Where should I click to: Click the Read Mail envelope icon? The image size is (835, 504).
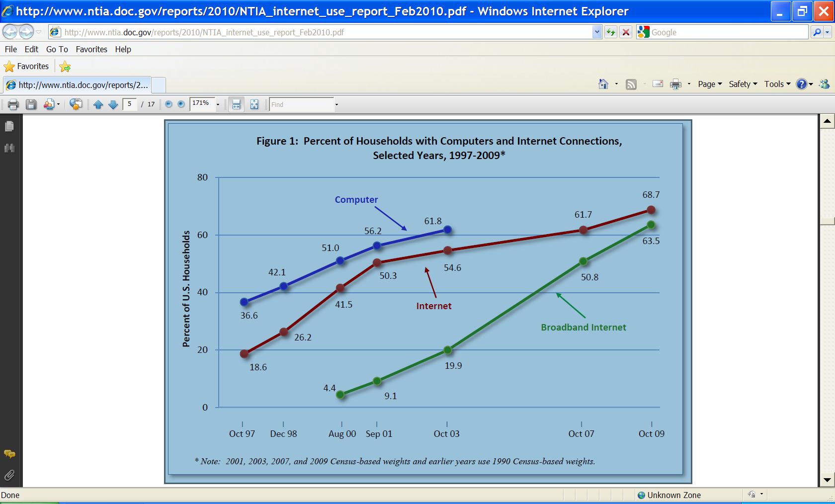(658, 84)
